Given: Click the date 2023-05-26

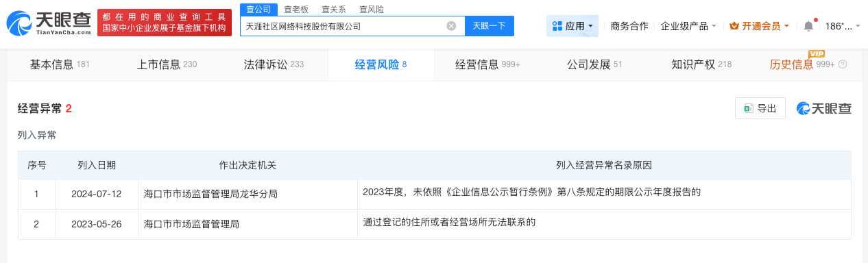Looking at the screenshot, I should [96, 223].
